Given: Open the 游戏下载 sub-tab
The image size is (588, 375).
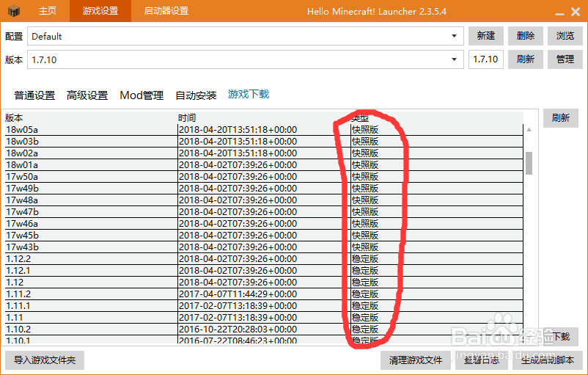Looking at the screenshot, I should [x=249, y=94].
